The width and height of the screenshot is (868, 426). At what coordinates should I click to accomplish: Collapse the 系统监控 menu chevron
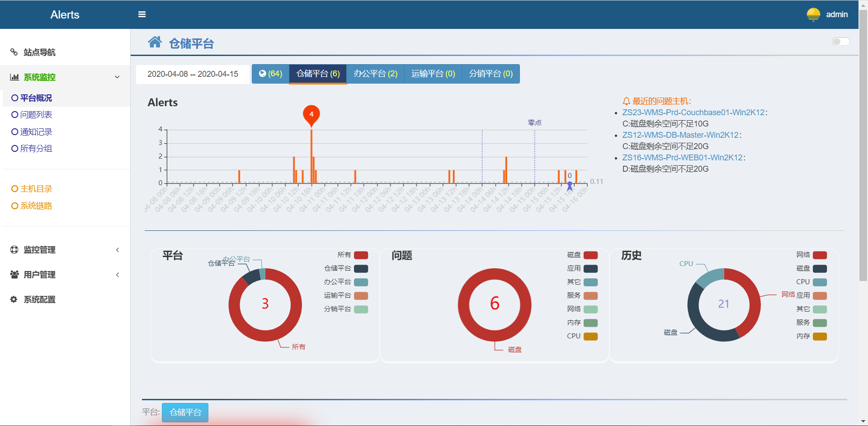pyautogui.click(x=117, y=77)
